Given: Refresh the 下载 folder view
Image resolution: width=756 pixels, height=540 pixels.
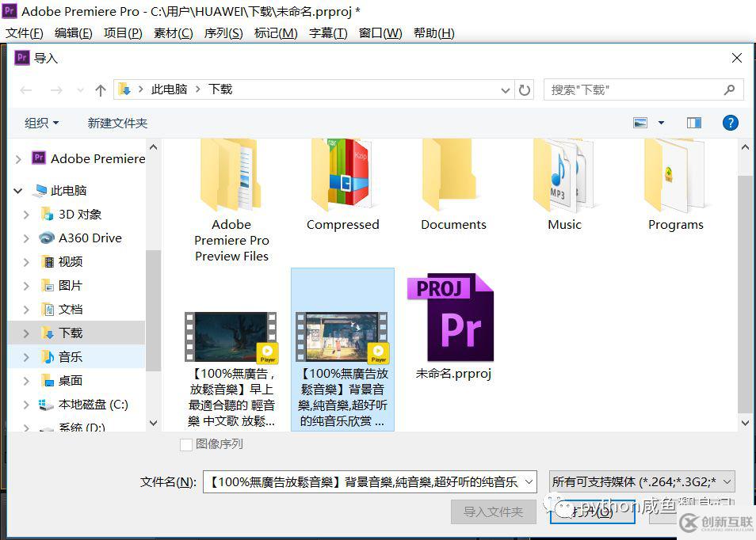Looking at the screenshot, I should tap(525, 89).
